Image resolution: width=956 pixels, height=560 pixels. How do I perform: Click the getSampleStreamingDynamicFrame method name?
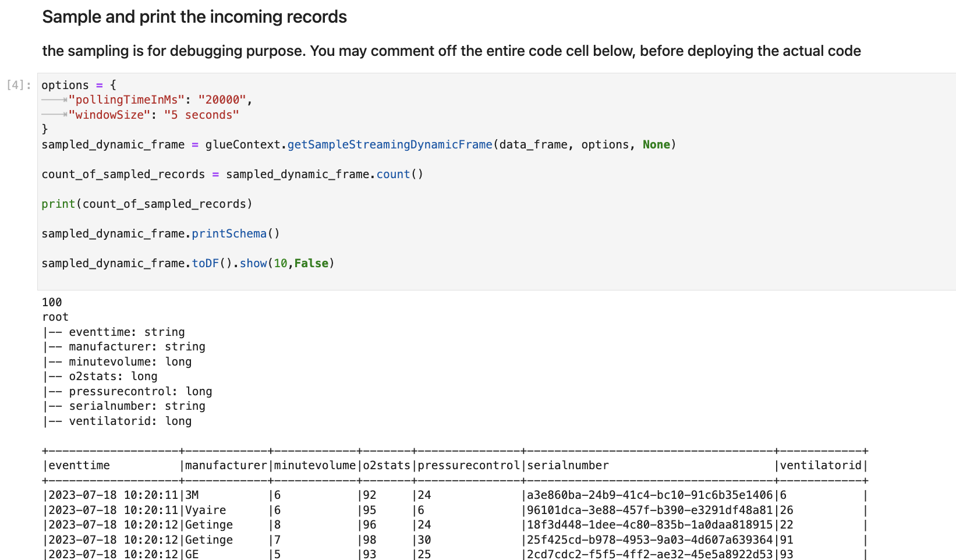390,145
